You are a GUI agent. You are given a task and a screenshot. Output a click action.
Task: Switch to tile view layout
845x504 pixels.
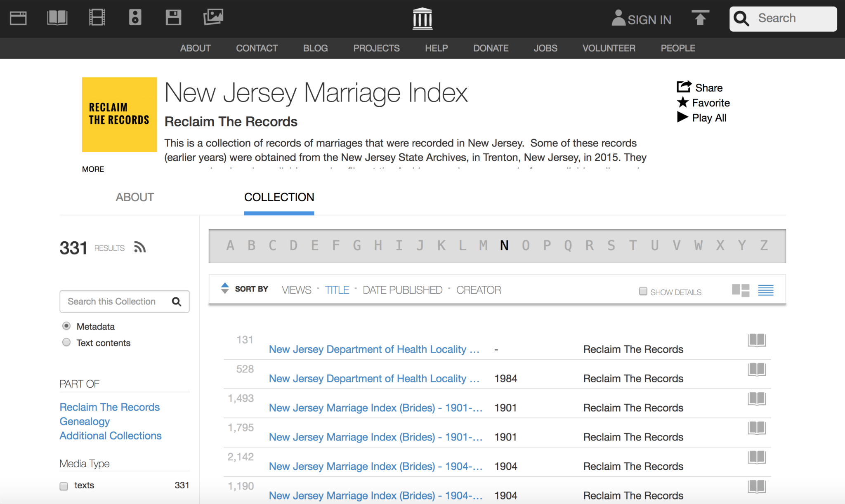[741, 290]
